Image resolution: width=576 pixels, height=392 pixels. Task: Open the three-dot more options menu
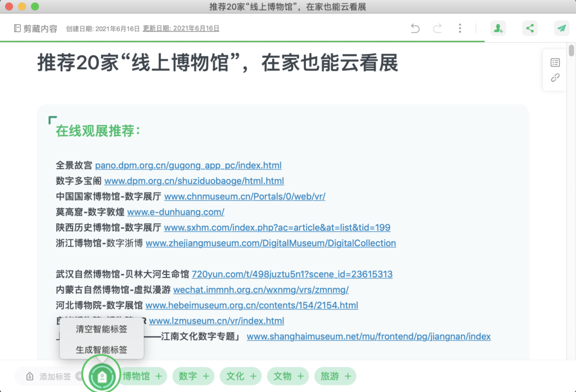[x=460, y=28]
